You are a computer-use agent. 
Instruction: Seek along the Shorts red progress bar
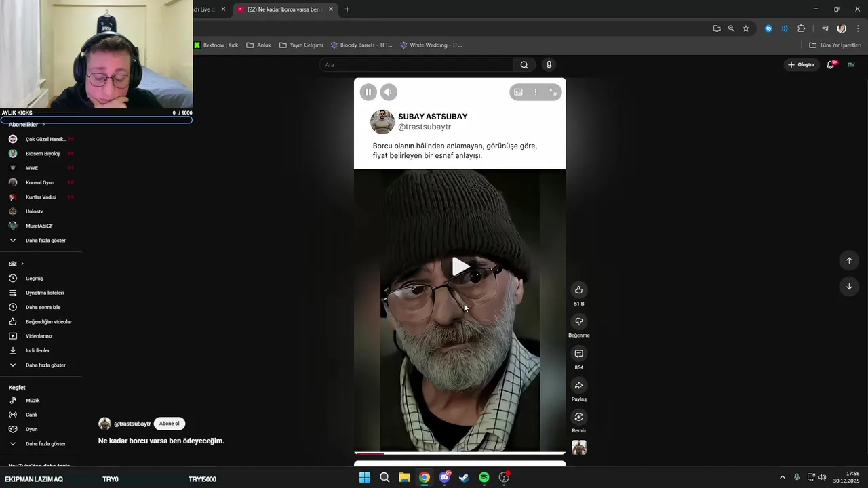[460, 453]
